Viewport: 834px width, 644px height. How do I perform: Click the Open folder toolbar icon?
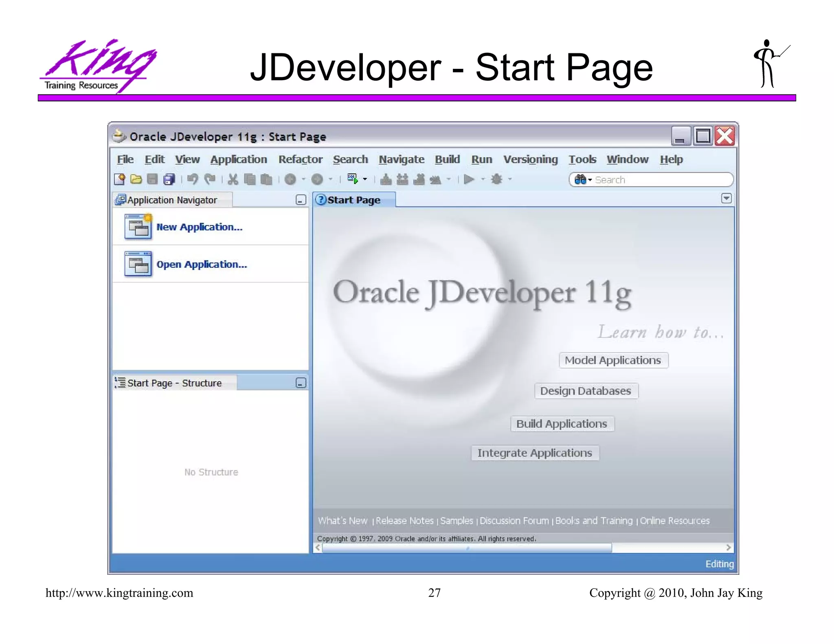(x=136, y=179)
